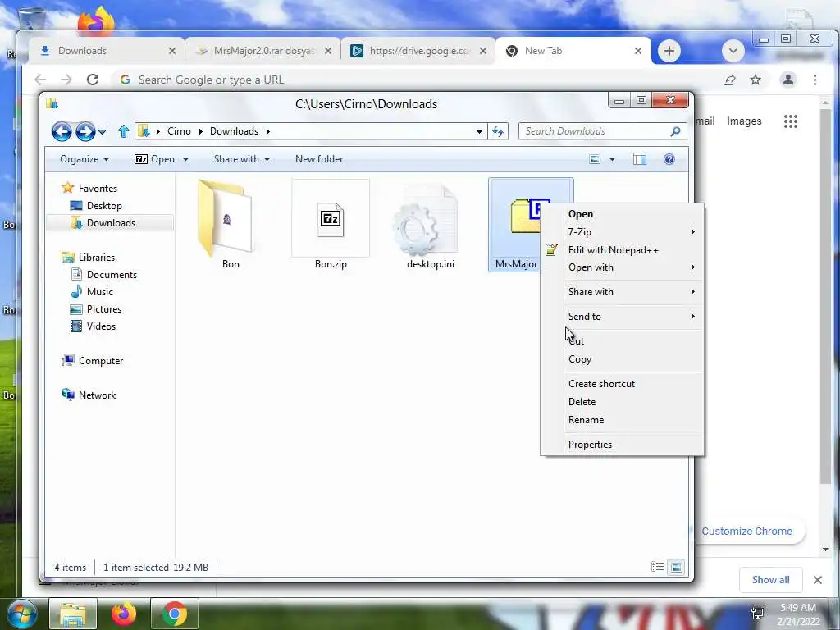Click the Explorer Back arrow button
This screenshot has height=630, width=840.
coord(62,131)
